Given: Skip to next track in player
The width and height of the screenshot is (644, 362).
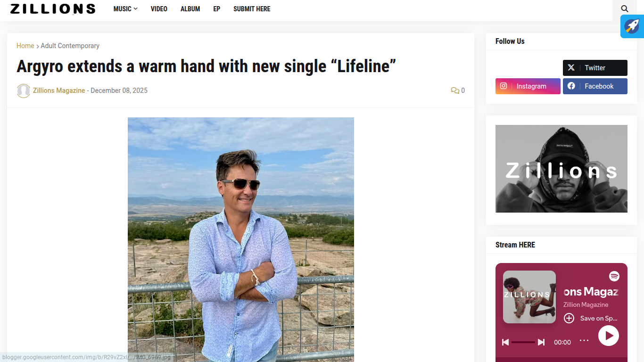Looking at the screenshot, I should point(541,342).
